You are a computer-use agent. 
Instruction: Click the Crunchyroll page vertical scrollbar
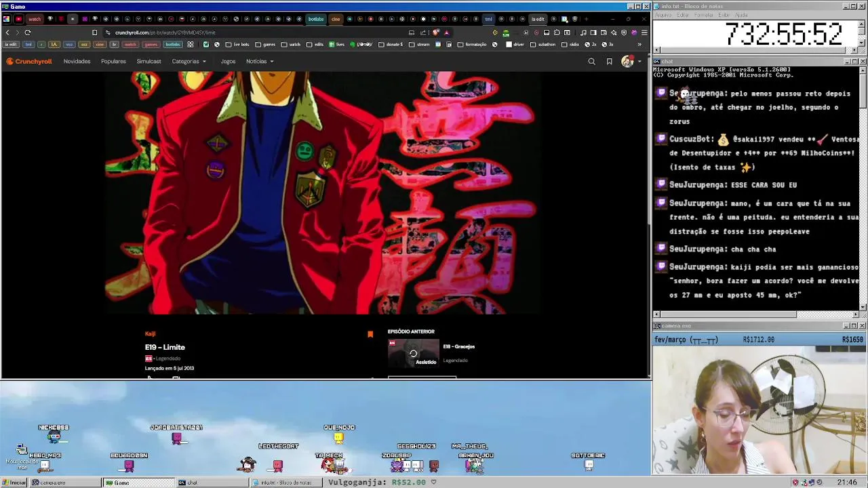click(x=648, y=224)
